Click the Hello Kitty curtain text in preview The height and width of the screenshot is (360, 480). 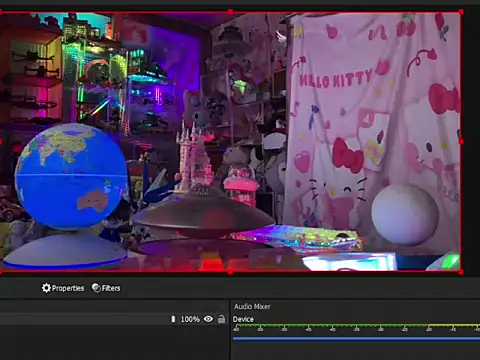tap(335, 79)
